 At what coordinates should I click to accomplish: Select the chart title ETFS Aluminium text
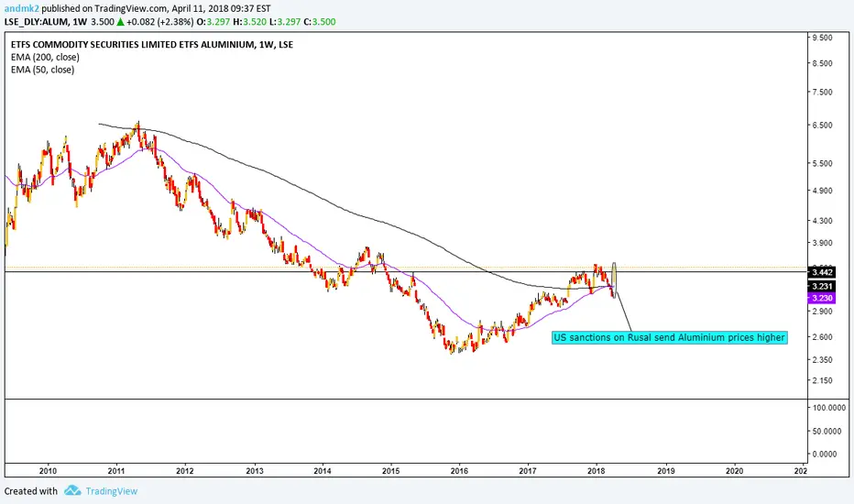152,45
